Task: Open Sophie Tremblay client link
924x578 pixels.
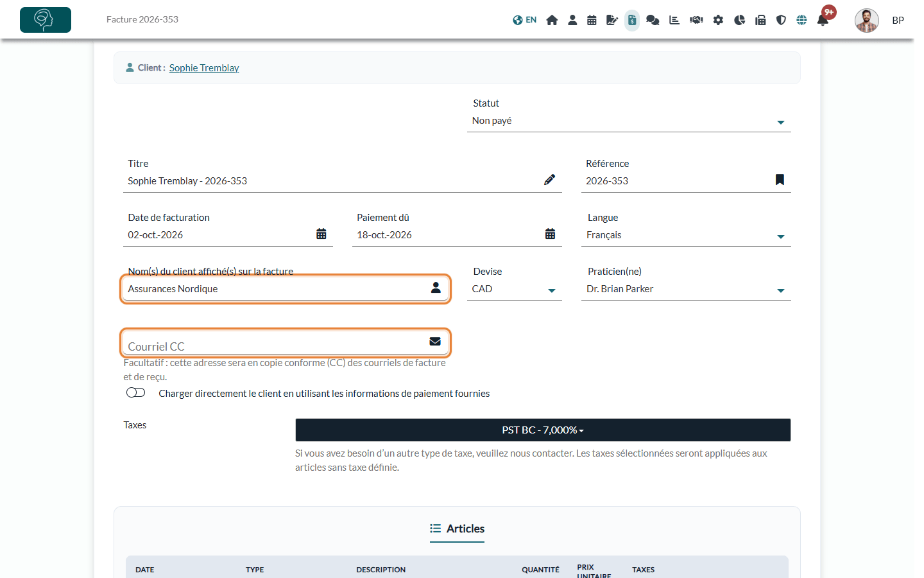Action: [x=204, y=68]
